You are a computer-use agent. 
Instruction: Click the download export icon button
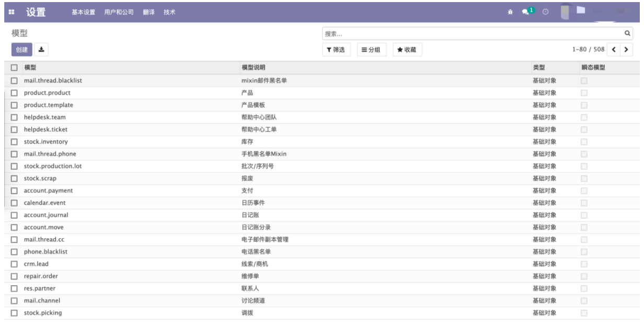pyautogui.click(x=41, y=50)
